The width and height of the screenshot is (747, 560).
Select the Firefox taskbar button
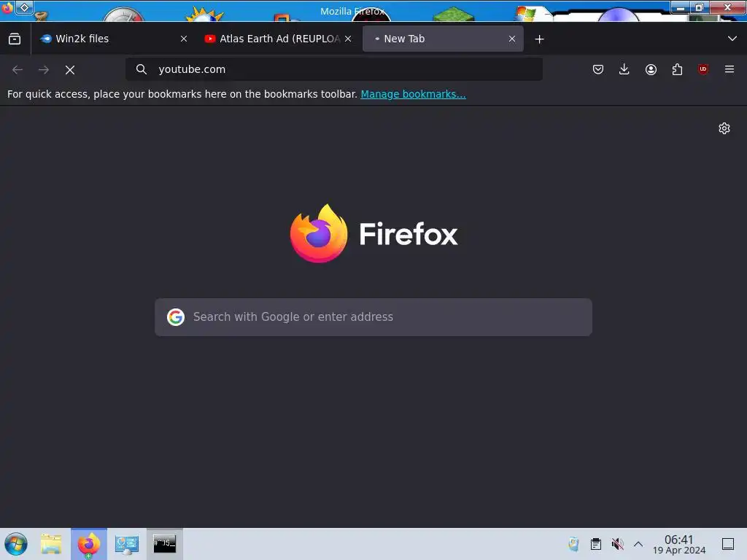coord(89,544)
